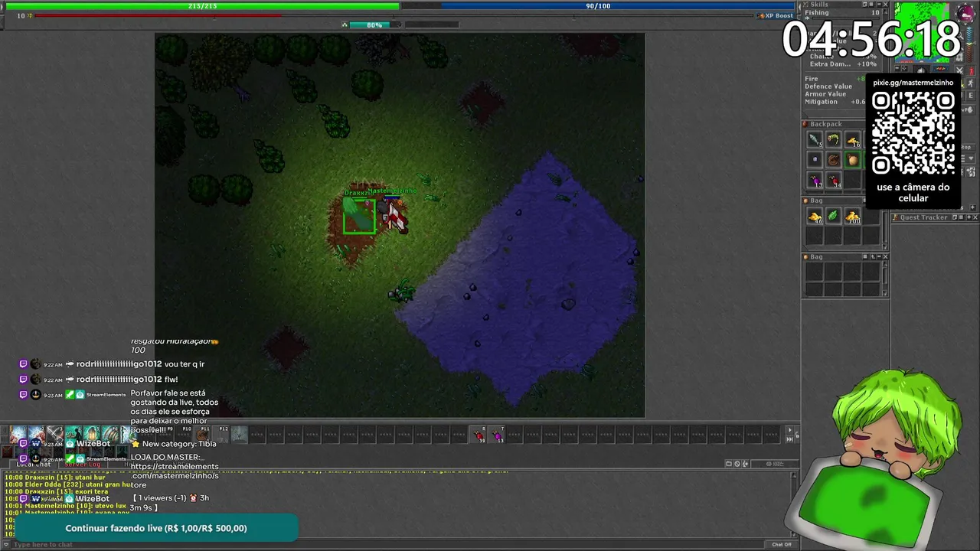Toggle the read-only eye chat mode button
This screenshot has height=551, width=980.
(x=775, y=464)
